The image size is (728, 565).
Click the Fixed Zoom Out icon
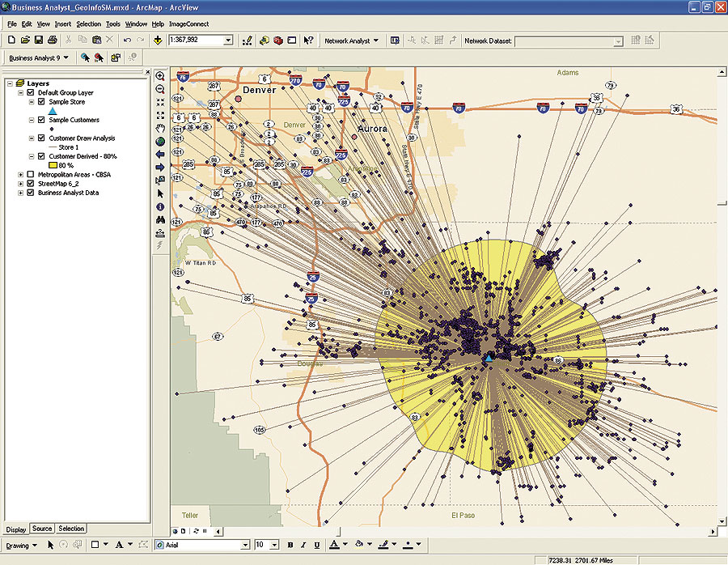160,115
